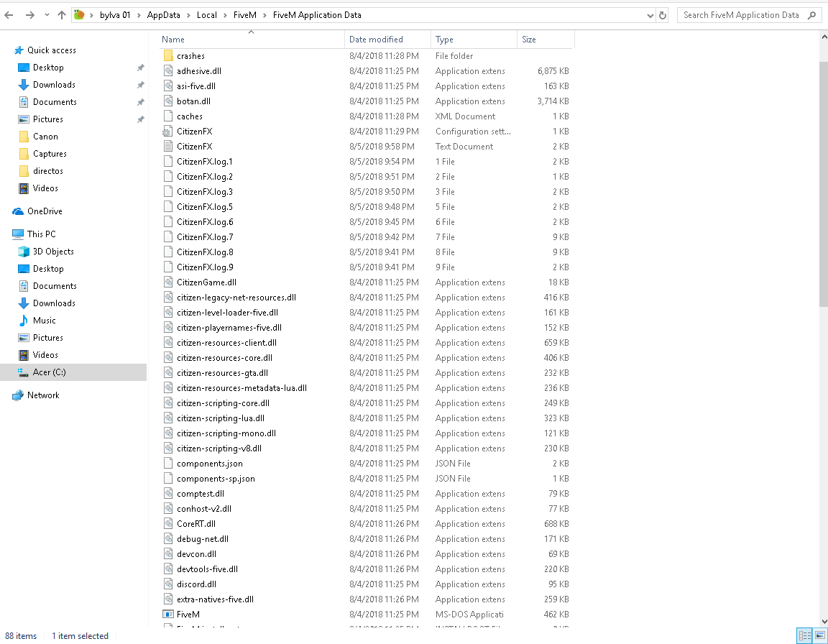828x644 pixels.
Task: Select AppData in the breadcrumb path
Action: [163, 15]
